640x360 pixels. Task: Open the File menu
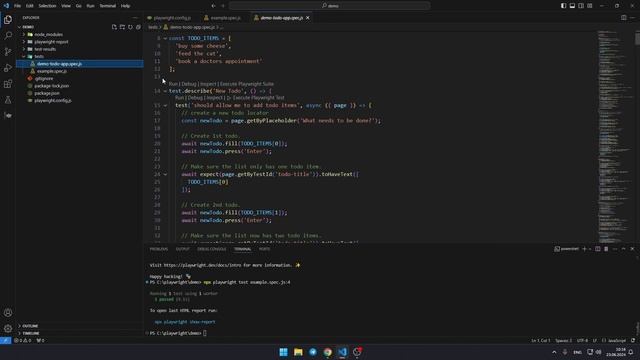pyautogui.click(x=18, y=6)
